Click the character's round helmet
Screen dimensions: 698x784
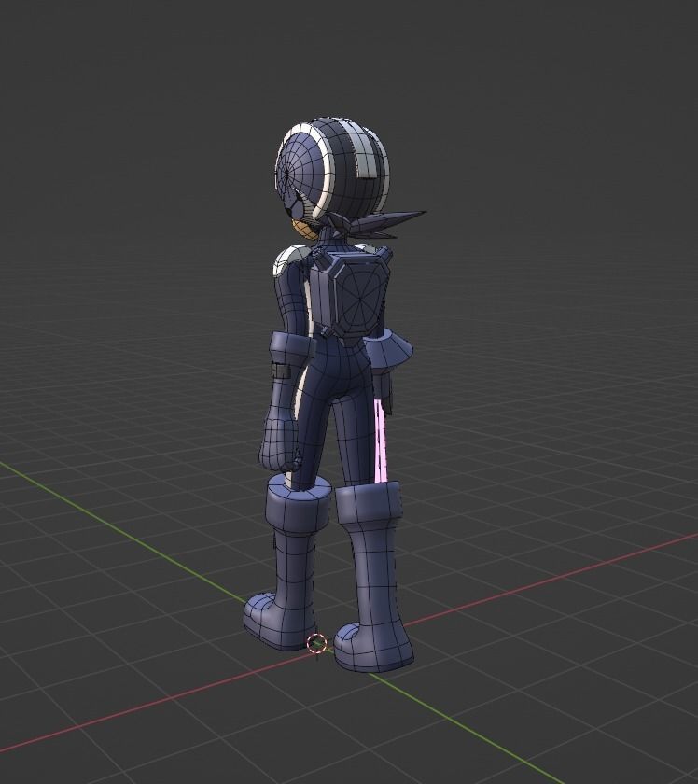332,170
